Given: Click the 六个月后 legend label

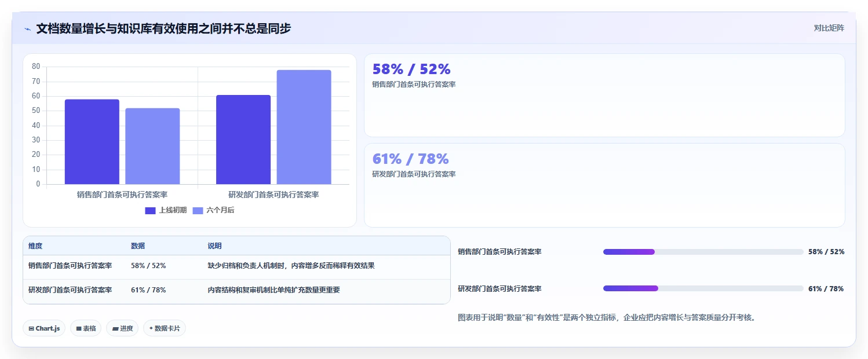Looking at the screenshot, I should click(220, 210).
